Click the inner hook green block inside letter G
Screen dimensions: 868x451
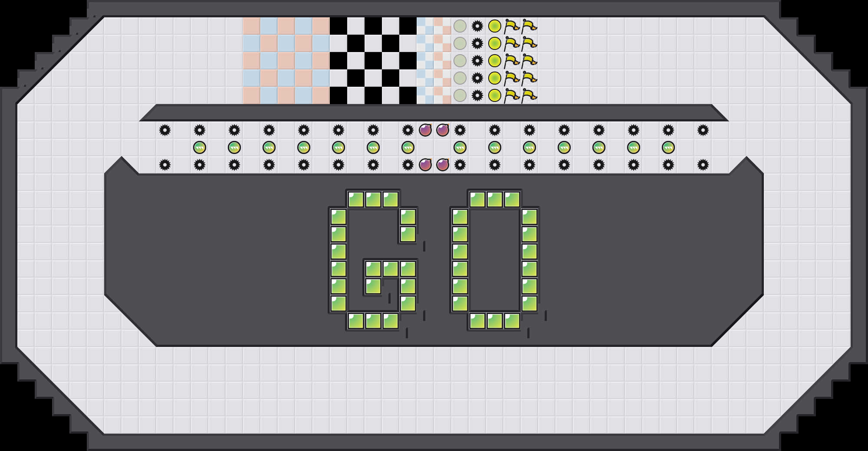[x=373, y=286]
